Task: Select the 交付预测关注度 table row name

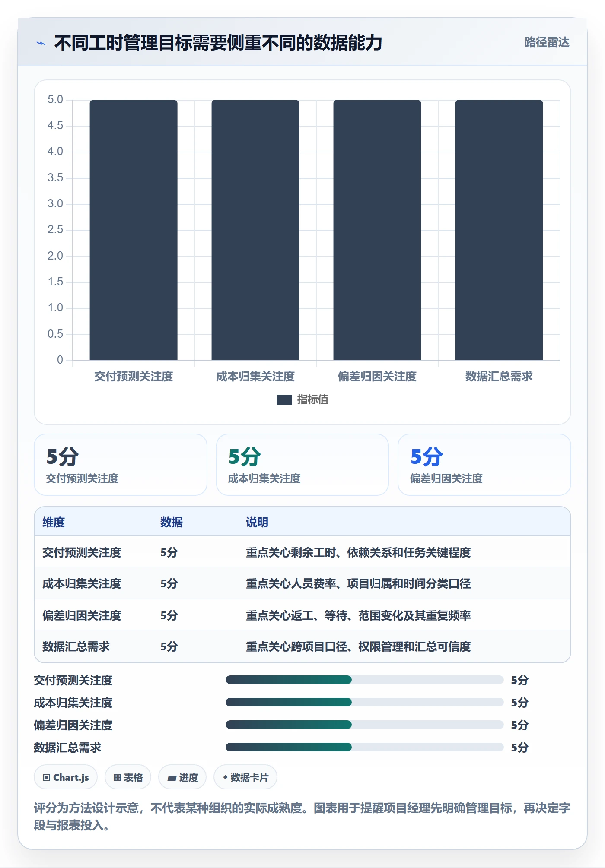Action: [82, 552]
